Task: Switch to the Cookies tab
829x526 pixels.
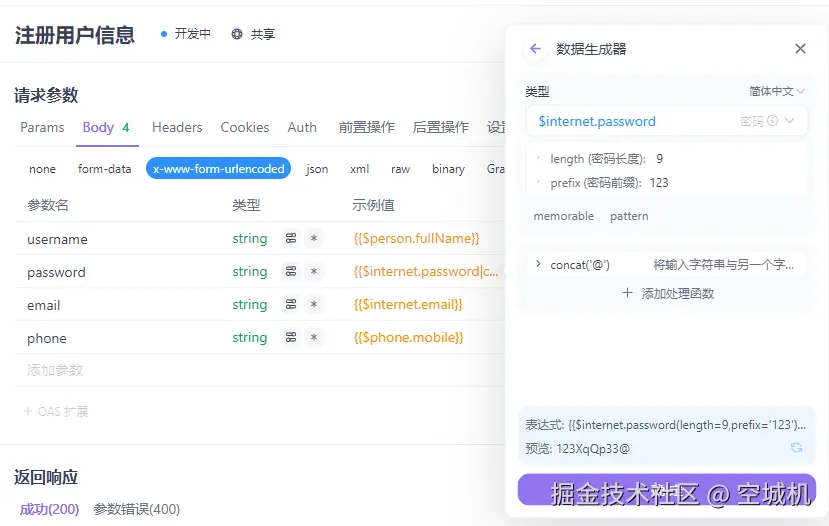Action: (x=245, y=127)
